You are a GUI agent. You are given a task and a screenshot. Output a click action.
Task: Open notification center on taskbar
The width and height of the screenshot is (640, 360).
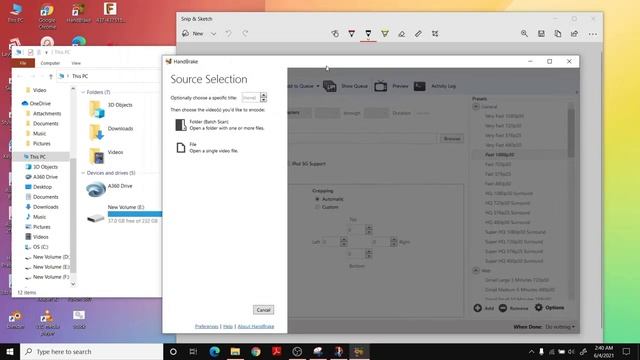[x=627, y=351]
